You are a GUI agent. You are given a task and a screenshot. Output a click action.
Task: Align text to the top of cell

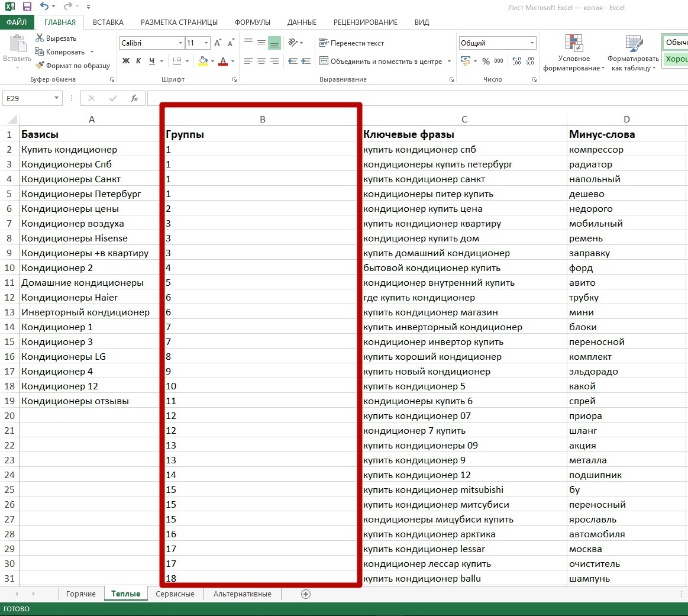pos(248,42)
